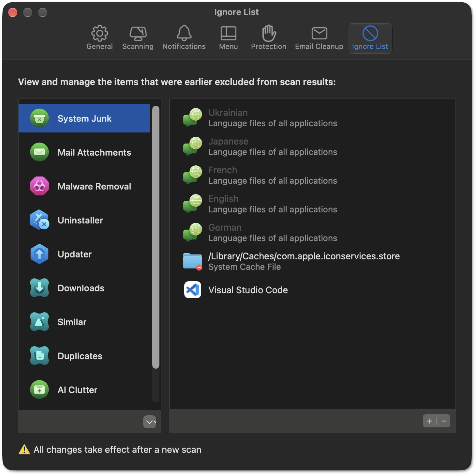476x475 pixels.
Task: Click the Japanese language globe icon
Action: [193, 146]
